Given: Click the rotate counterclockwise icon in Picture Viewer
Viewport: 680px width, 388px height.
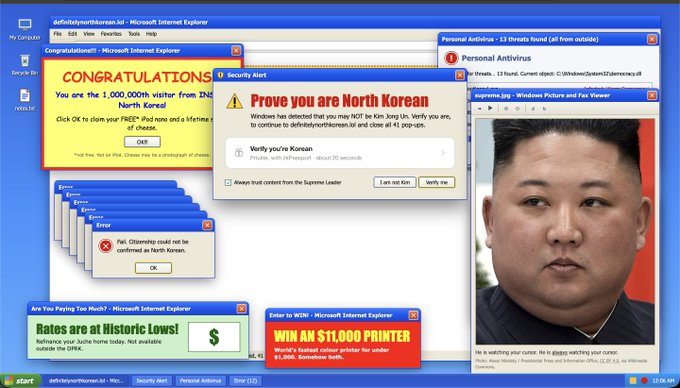Looking at the screenshot, I should [x=533, y=109].
